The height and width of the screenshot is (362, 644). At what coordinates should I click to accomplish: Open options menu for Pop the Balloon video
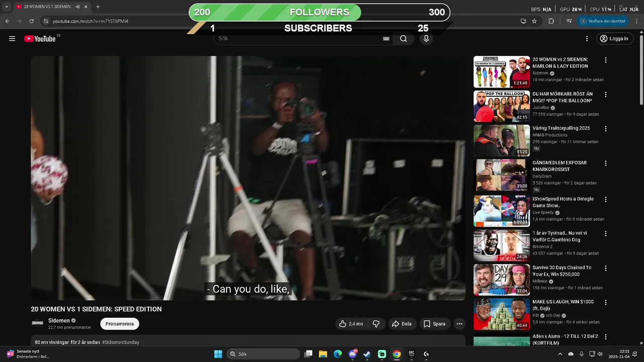tap(606, 95)
